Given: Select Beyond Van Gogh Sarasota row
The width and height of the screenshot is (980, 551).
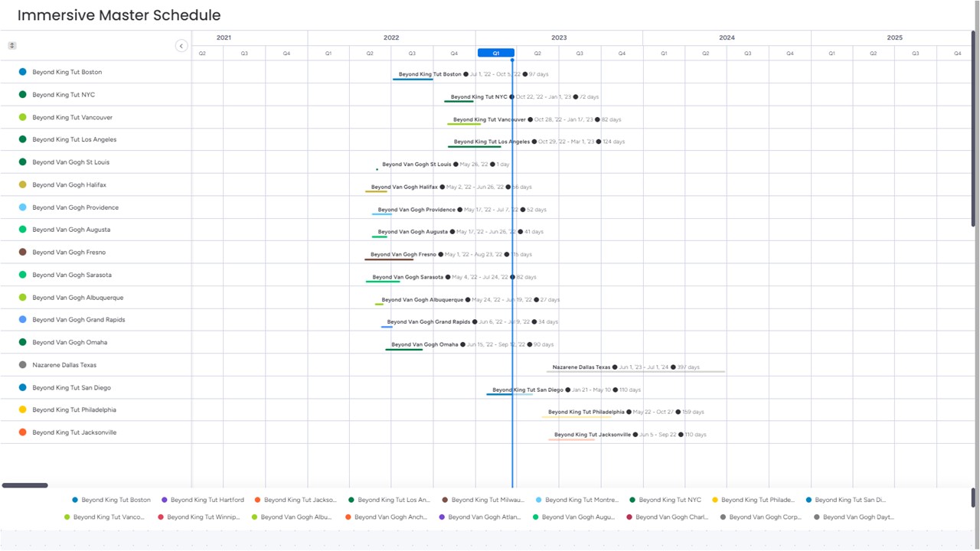Looking at the screenshot, I should tap(96, 275).
